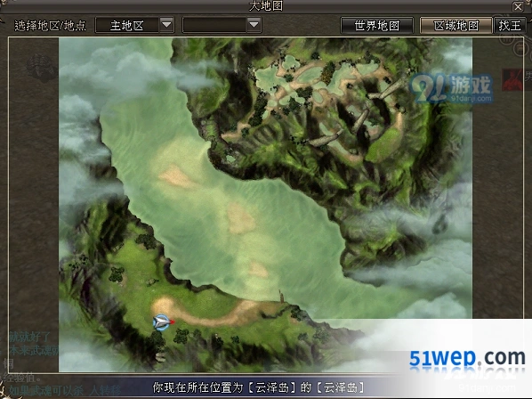Click the 大地图 window title

coord(266,5)
